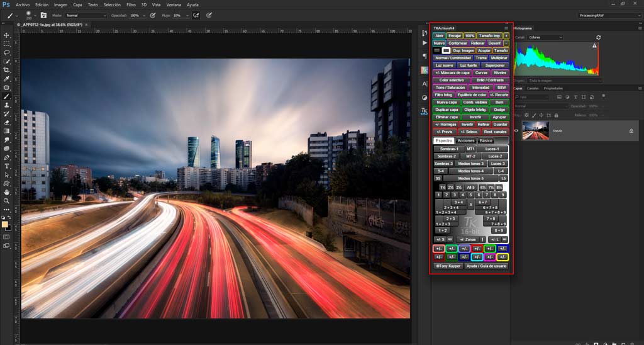Open the Actions play icon in collapsed dock
644x345 pixels.
[x=425, y=43]
